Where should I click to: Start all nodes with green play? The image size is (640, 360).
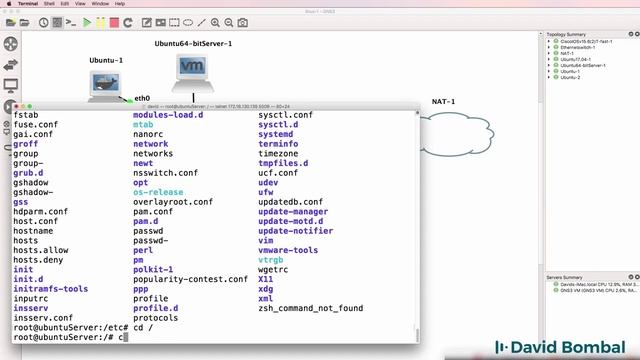point(87,23)
